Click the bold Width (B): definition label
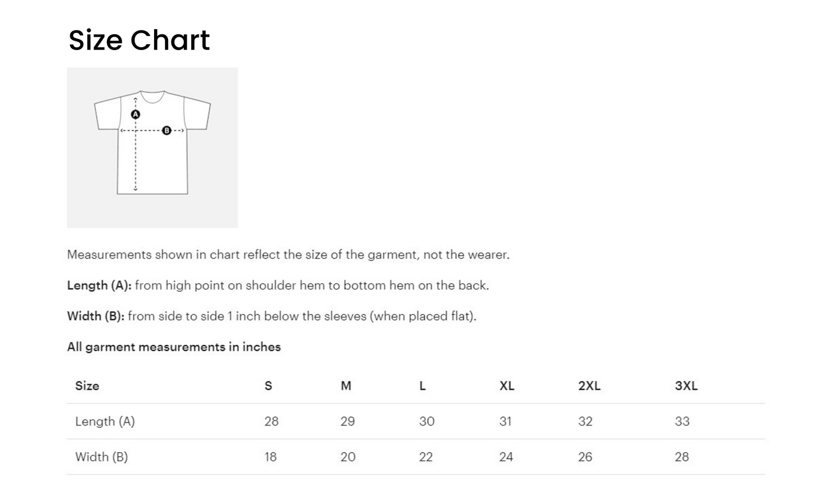 point(96,316)
